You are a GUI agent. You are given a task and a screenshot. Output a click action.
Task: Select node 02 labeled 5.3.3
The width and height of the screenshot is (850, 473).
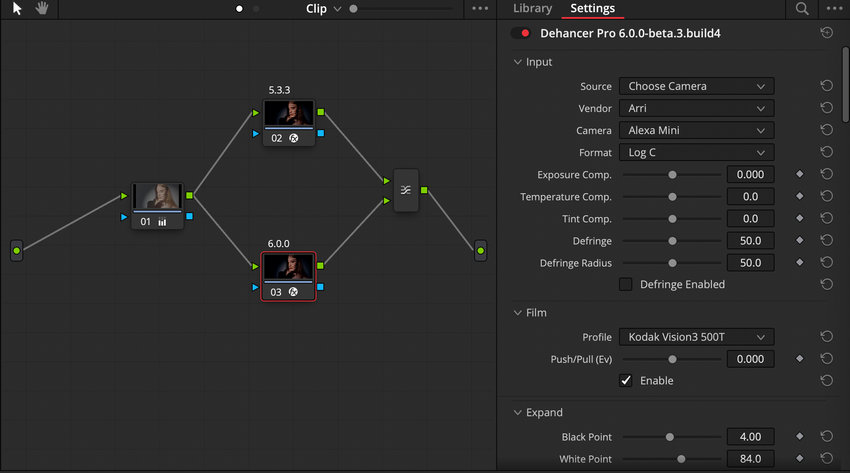pos(288,122)
